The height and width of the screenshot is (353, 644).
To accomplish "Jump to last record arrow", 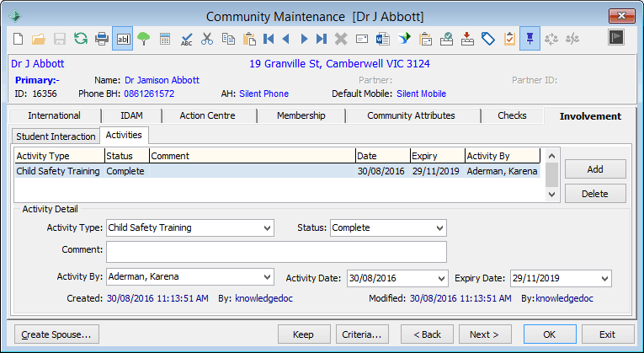I will (x=322, y=39).
